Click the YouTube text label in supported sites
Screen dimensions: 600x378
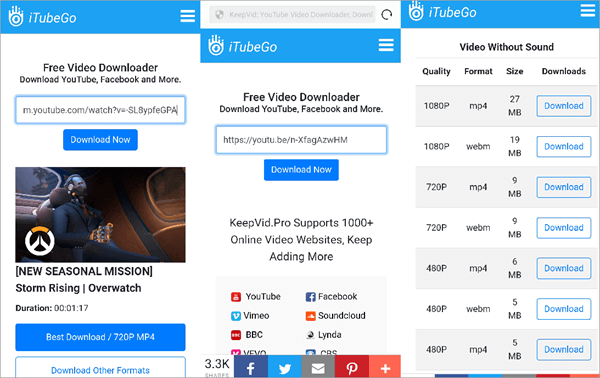(263, 297)
